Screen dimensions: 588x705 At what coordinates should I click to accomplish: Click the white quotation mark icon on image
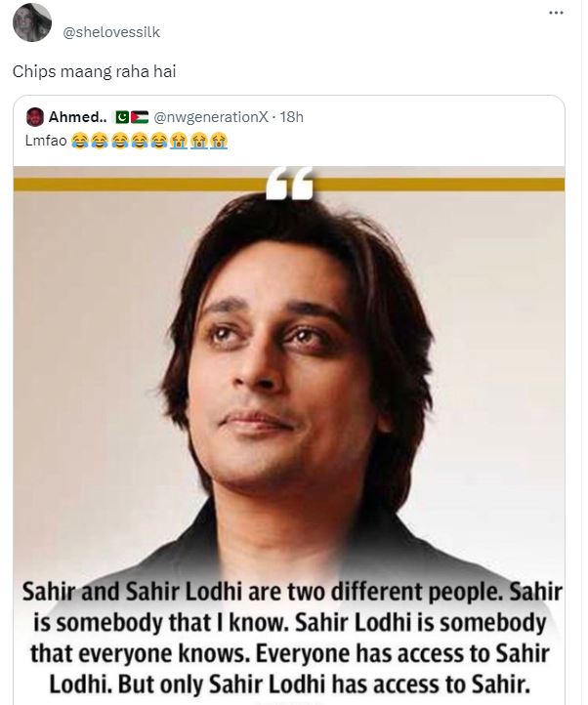point(289,182)
